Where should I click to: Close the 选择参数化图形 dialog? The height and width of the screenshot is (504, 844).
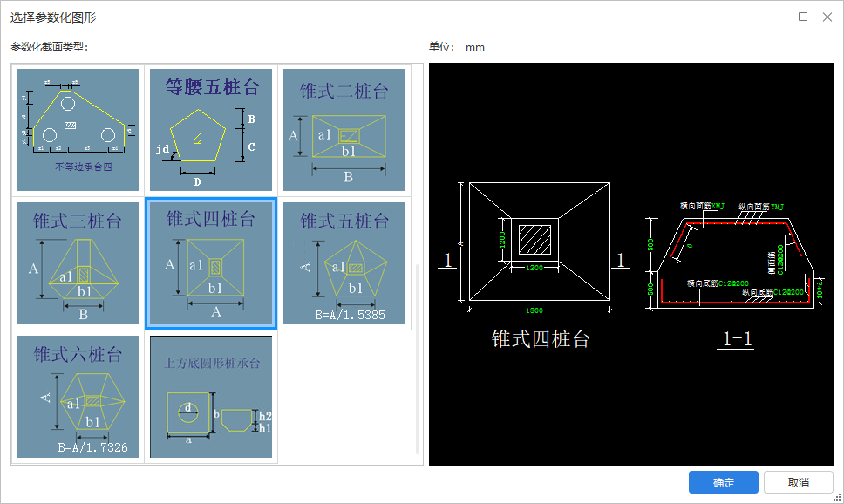827,17
